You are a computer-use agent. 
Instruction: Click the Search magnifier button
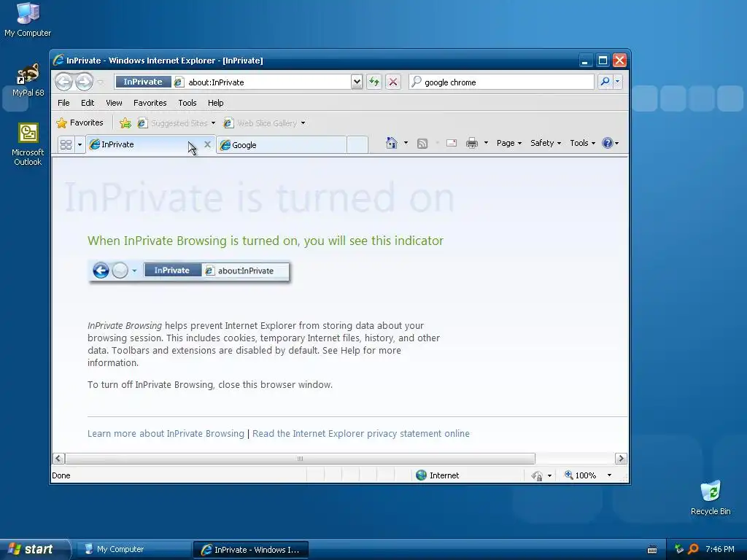(605, 82)
